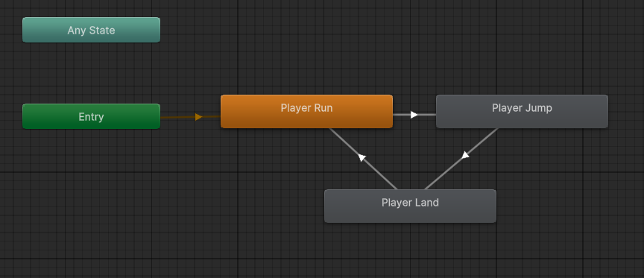Click the orange arrowhead on the Entry transition
The image size is (644, 278).
tap(199, 117)
